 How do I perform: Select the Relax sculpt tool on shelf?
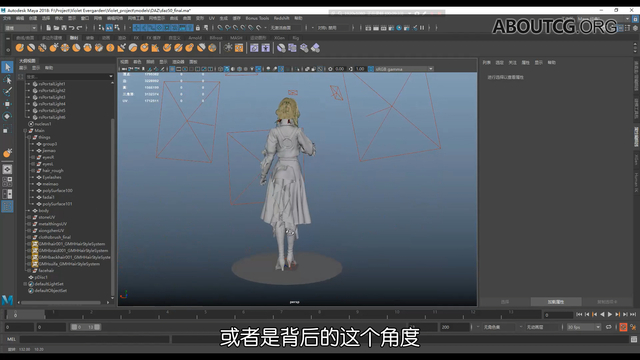pos(42,48)
